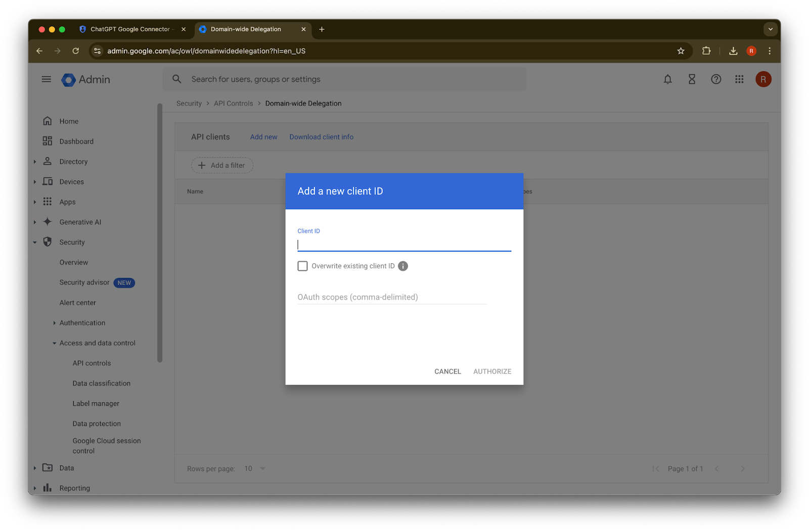Open API controls
Viewport: 809px width, 532px height.
(92, 363)
